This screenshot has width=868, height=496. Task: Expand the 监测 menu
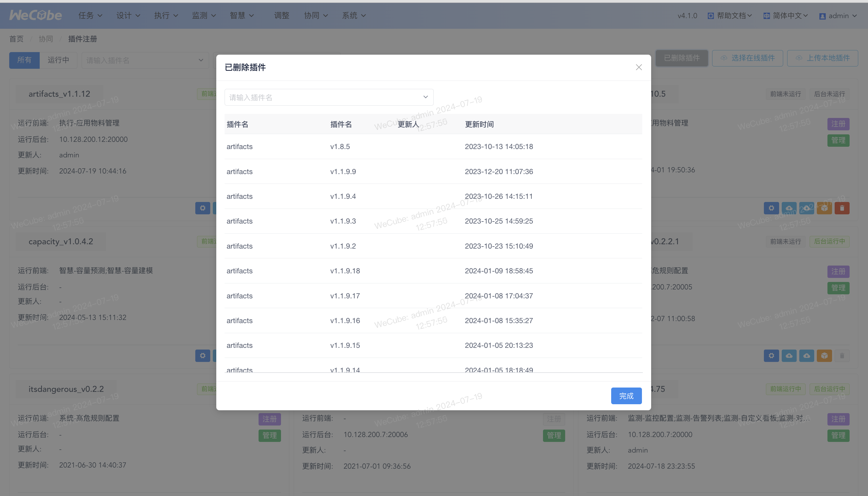click(x=204, y=15)
